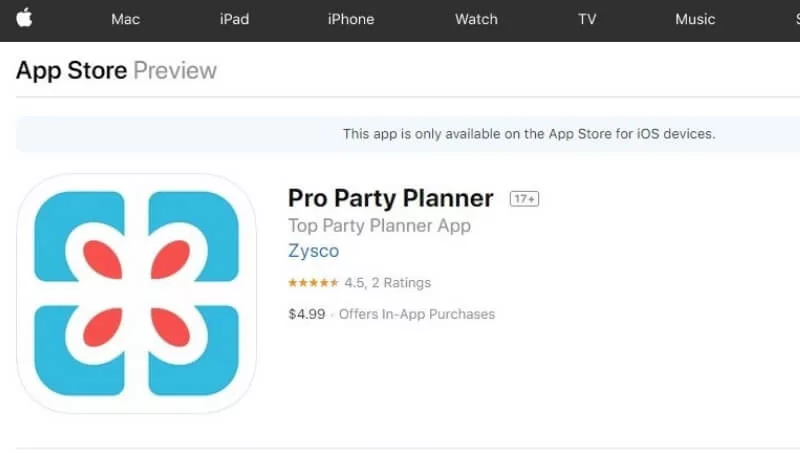Select the Pro Party Planner title
Screen dimensions: 800x453
[390, 198]
